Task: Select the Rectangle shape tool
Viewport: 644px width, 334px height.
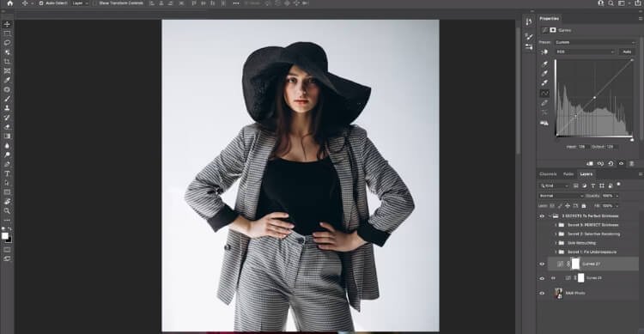Action: tap(7, 192)
